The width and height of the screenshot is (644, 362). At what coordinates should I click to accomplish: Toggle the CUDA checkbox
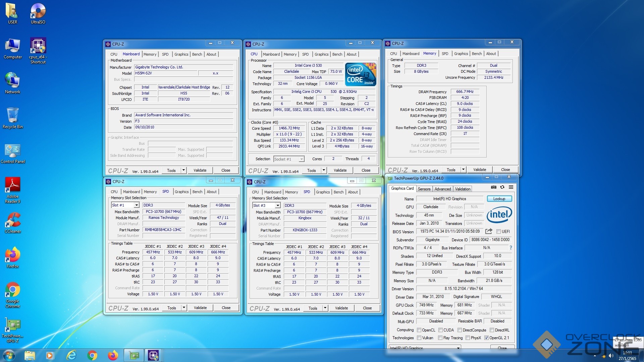440,330
